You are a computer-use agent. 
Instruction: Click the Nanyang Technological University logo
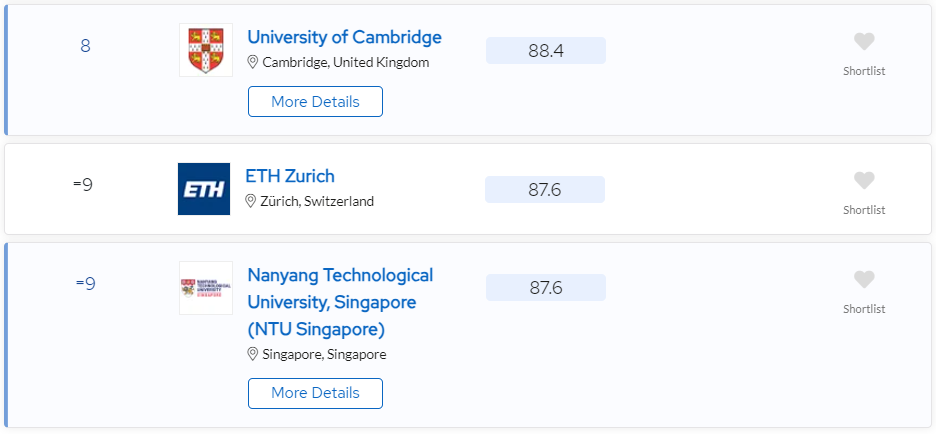point(206,288)
